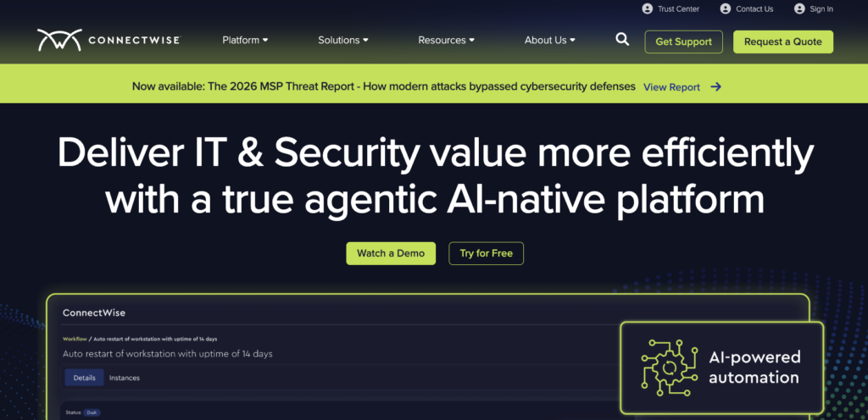The image size is (868, 420).
Task: Click the ConnectWise title in dashboard preview
Action: 94,312
